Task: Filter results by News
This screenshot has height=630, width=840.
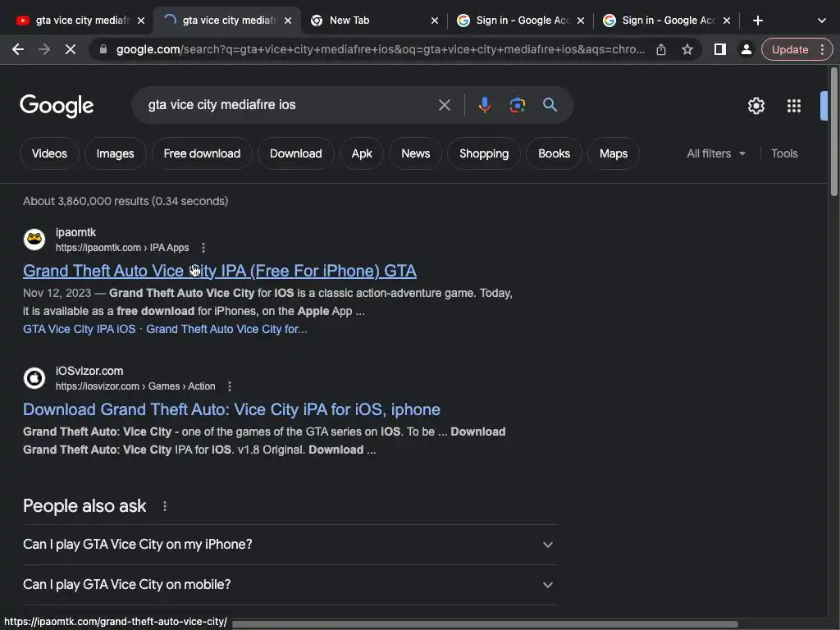Action: pos(416,153)
